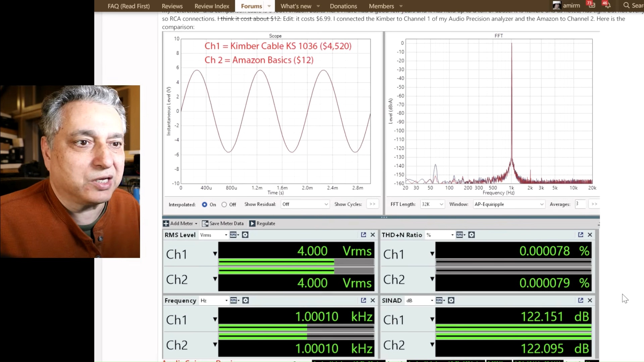Click the Averages input field
This screenshot has width=644, height=362.
pyautogui.click(x=580, y=204)
